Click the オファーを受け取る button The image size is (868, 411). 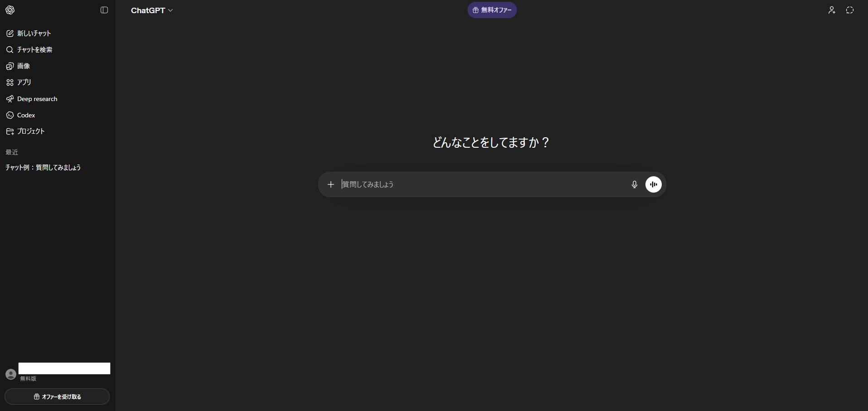click(57, 396)
